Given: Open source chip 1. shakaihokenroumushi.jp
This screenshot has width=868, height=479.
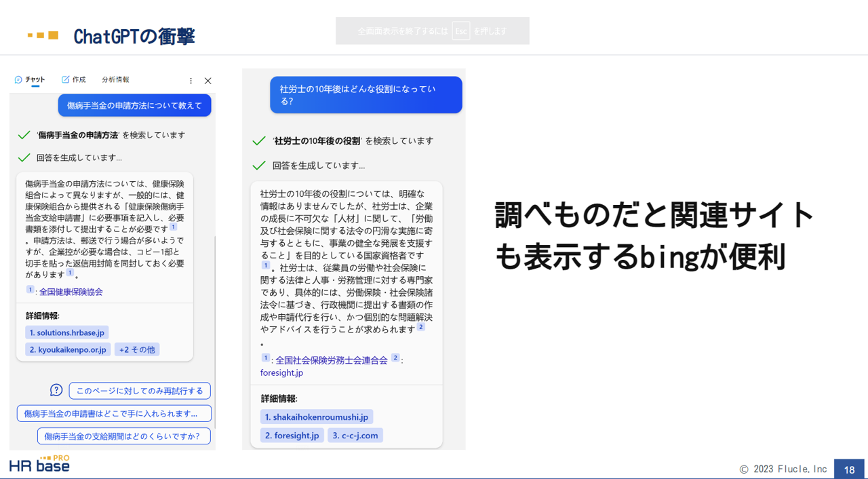Looking at the screenshot, I should pyautogui.click(x=317, y=417).
